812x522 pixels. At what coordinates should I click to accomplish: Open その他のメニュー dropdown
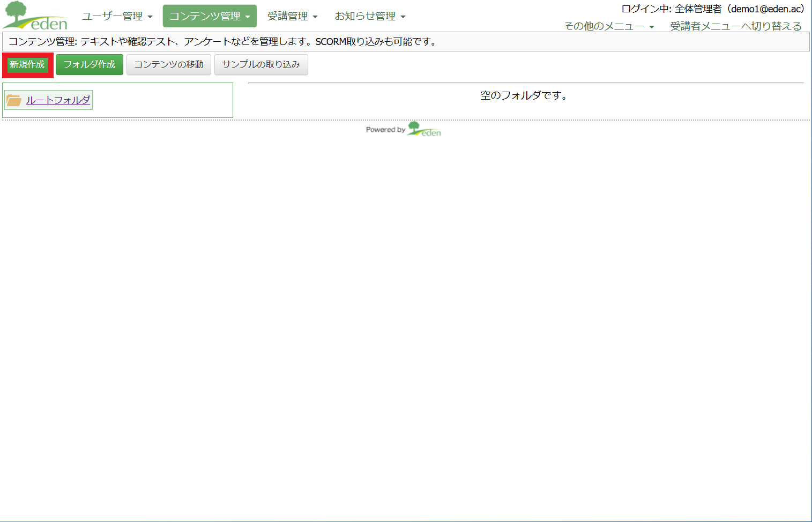tap(609, 26)
